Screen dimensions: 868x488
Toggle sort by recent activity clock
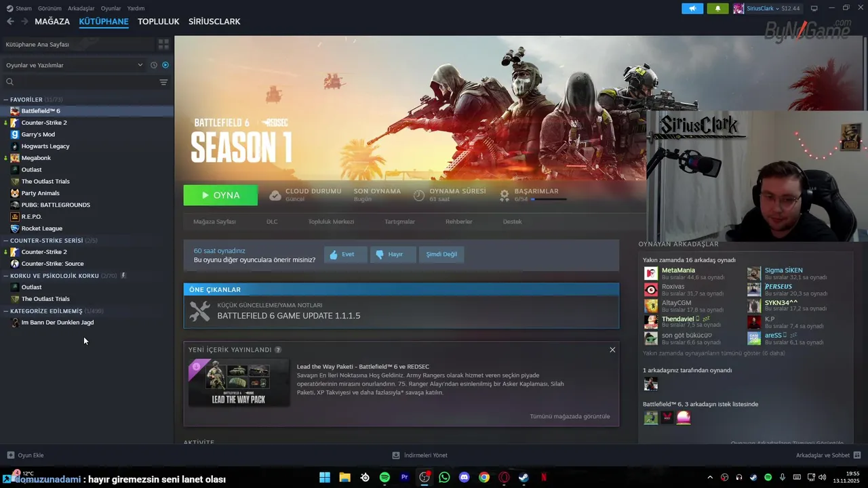pyautogui.click(x=154, y=65)
